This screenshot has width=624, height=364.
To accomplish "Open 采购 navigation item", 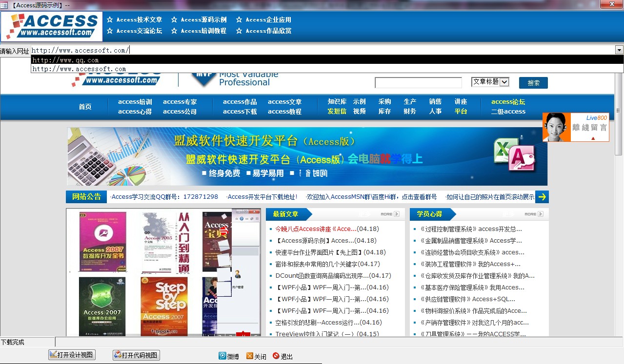I will [385, 102].
